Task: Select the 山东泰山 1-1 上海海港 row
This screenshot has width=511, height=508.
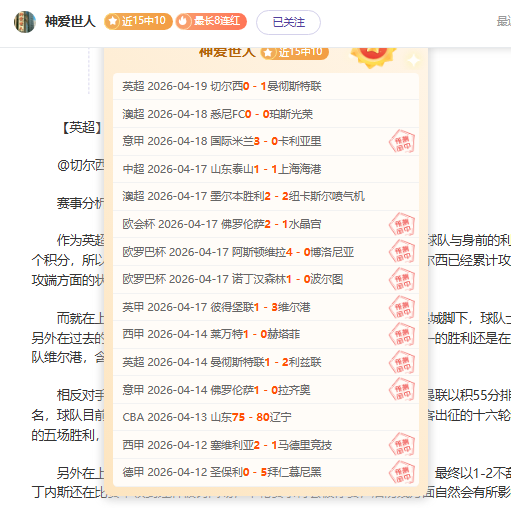Action: 266,169
